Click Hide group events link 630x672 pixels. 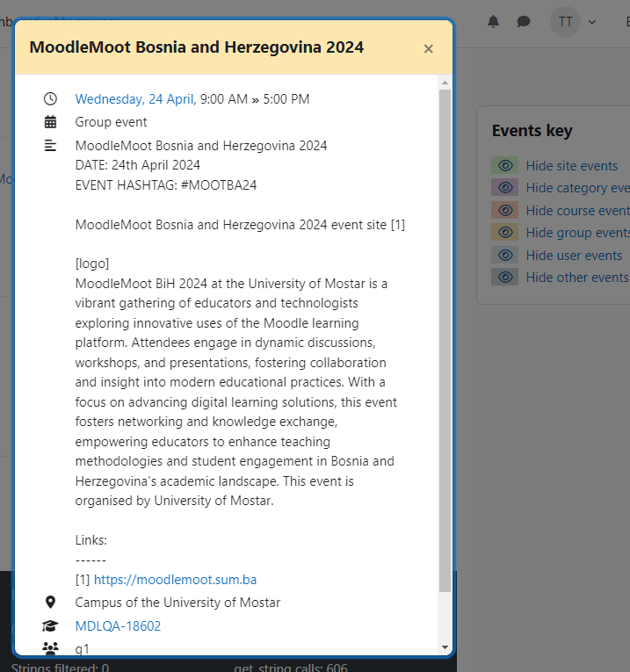point(577,233)
